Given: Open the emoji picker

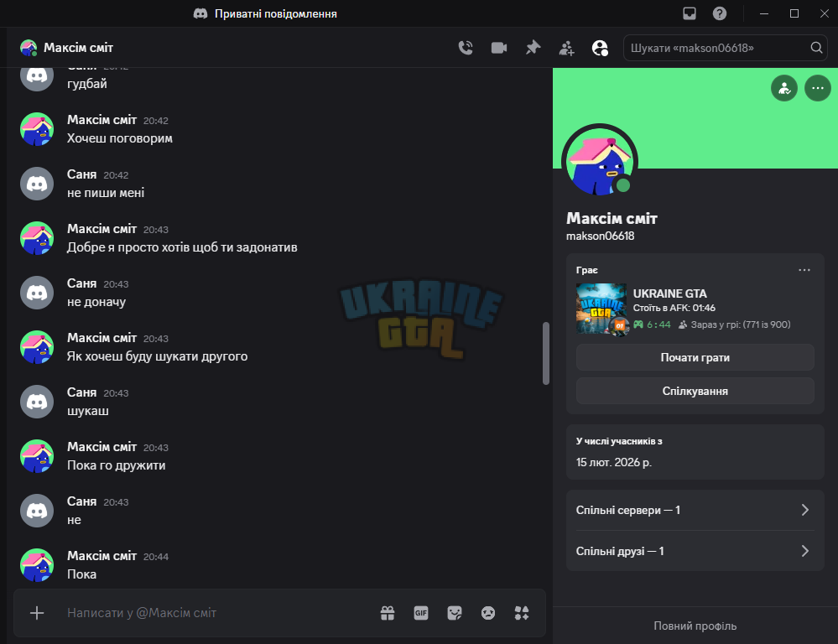Looking at the screenshot, I should click(x=488, y=613).
